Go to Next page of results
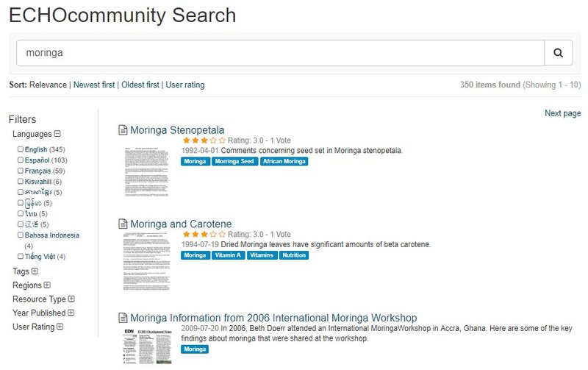Viewport: 588px width, 370px height. 562,113
